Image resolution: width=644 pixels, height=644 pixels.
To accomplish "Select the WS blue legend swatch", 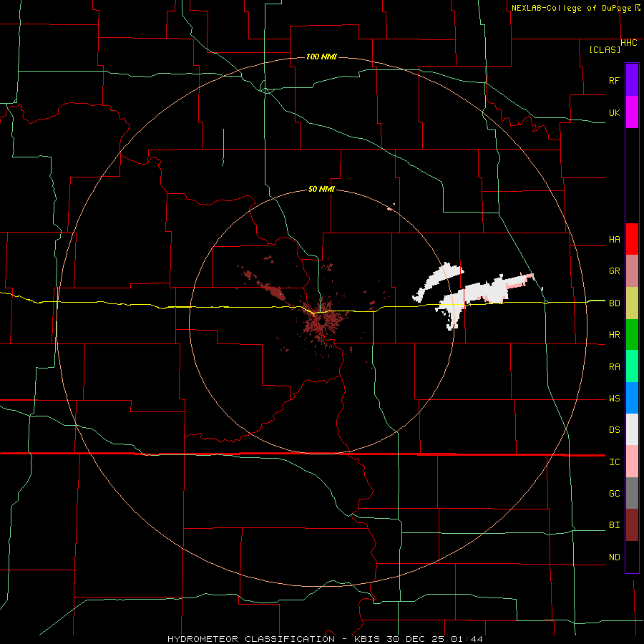I will [632, 398].
